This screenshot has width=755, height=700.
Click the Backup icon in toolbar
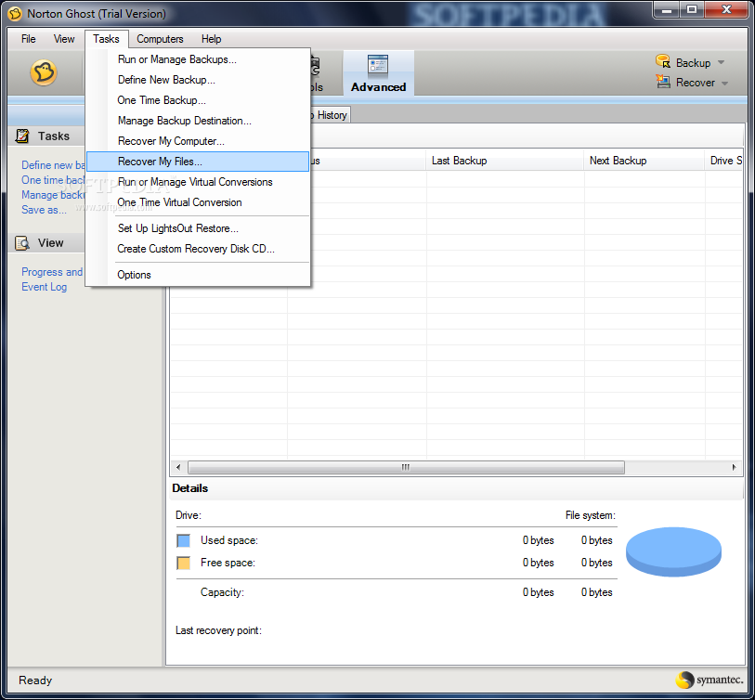(663, 61)
